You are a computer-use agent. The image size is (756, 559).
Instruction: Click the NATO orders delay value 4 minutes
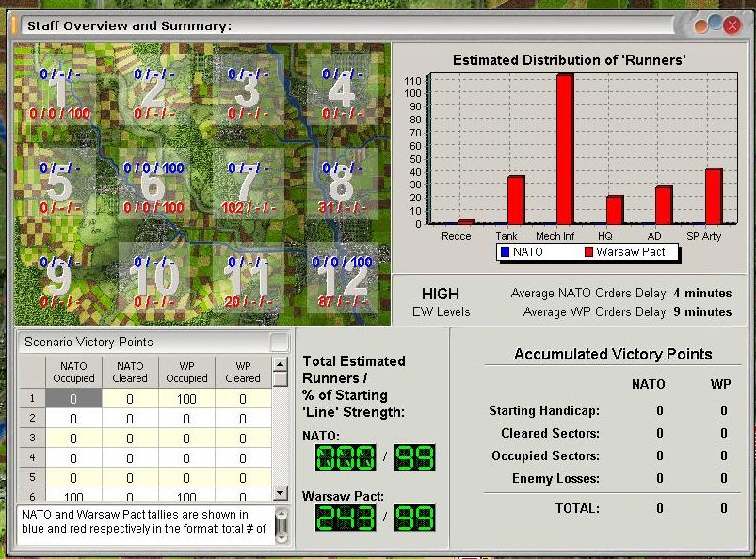[x=702, y=293]
